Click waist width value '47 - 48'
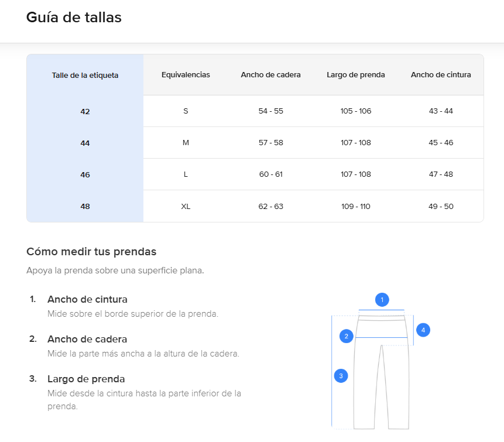 pyautogui.click(x=441, y=174)
